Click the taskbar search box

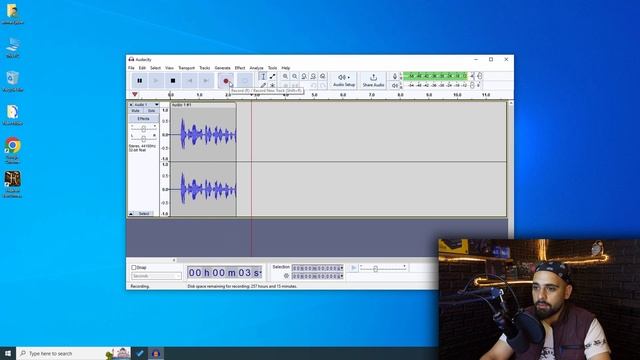coord(73,353)
